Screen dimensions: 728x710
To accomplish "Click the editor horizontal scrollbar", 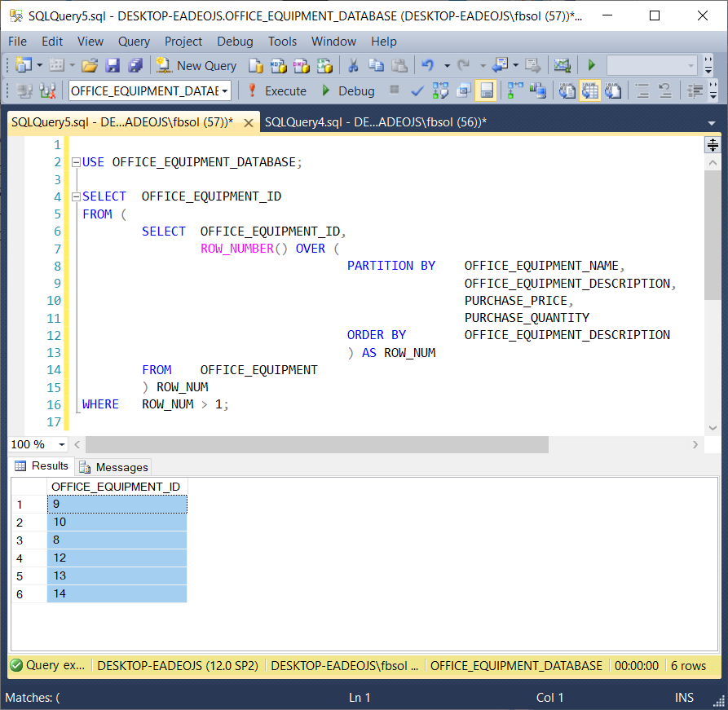I will 317,444.
